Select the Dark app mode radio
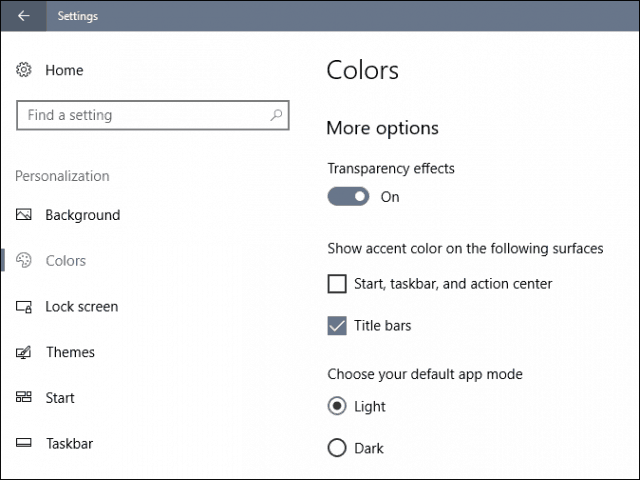640x480 pixels. (x=337, y=448)
